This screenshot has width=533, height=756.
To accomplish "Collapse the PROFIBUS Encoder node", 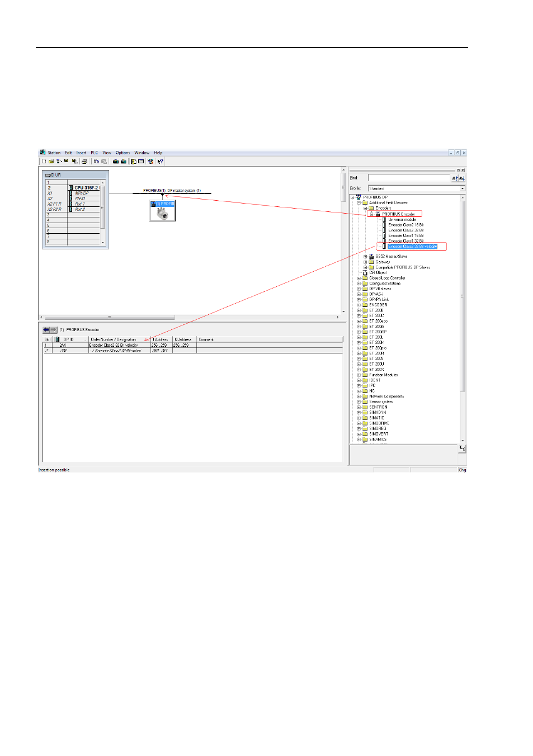I will 371,214.
